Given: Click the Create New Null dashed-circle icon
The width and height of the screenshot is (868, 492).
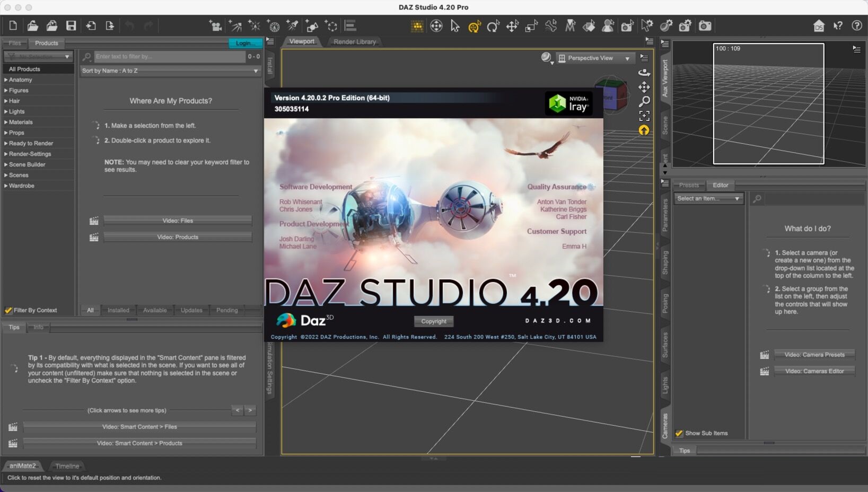Looking at the screenshot, I should point(331,25).
